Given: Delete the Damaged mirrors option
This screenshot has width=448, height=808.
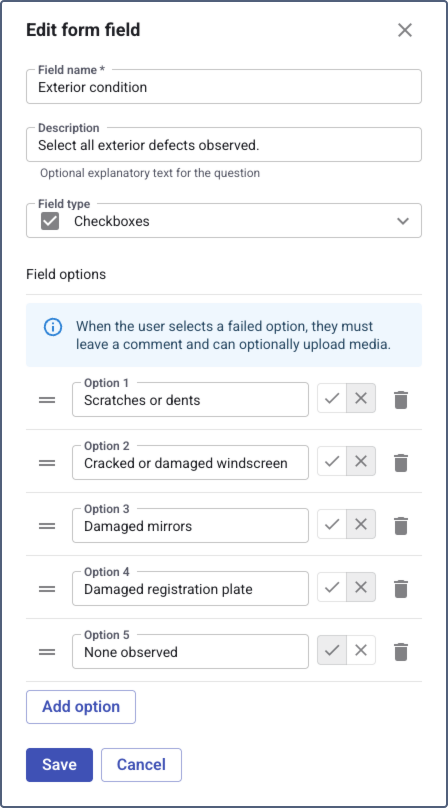Looking at the screenshot, I should (401, 526).
